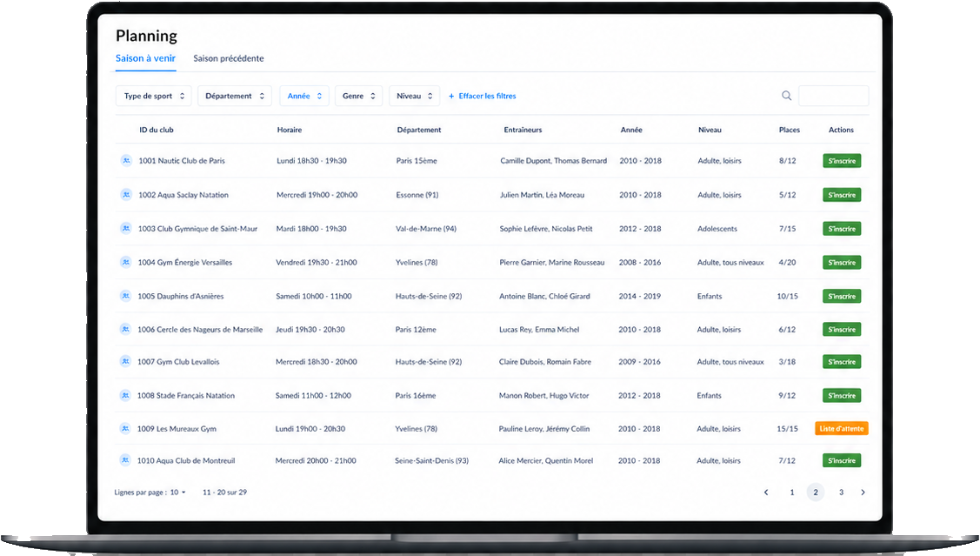Screen dimensions: 980x556
Task: Open the Département filter dropdown
Action: (235, 96)
